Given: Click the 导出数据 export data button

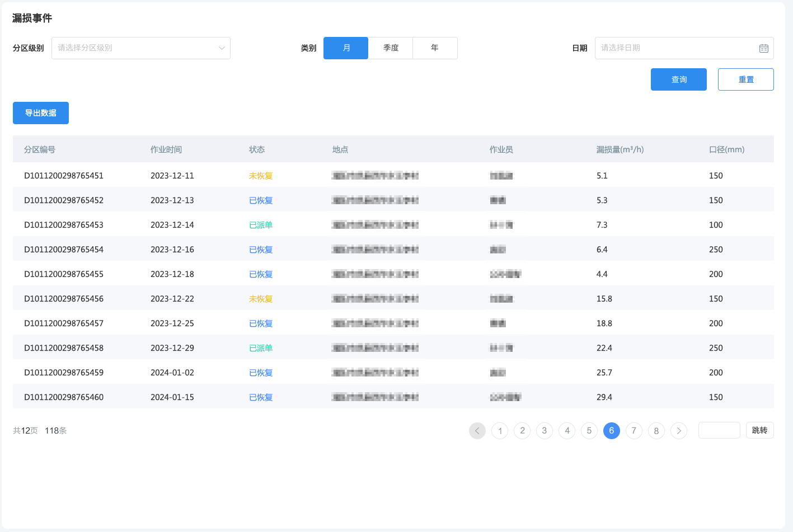Looking at the screenshot, I should click(x=40, y=113).
